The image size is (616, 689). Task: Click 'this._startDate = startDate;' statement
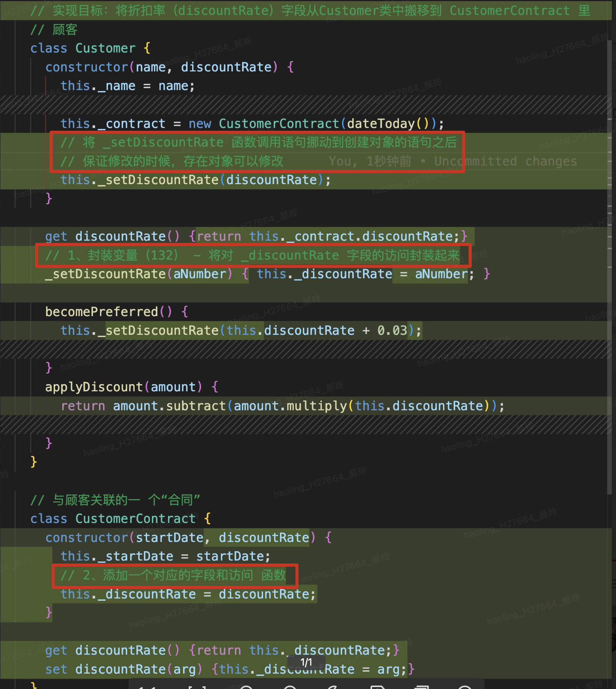point(165,556)
